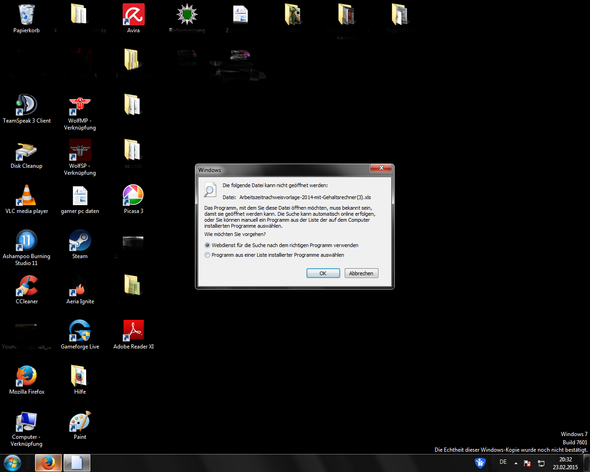The height and width of the screenshot is (472, 590).
Task: Switch to Firefox in the taskbar
Action: 48,463
